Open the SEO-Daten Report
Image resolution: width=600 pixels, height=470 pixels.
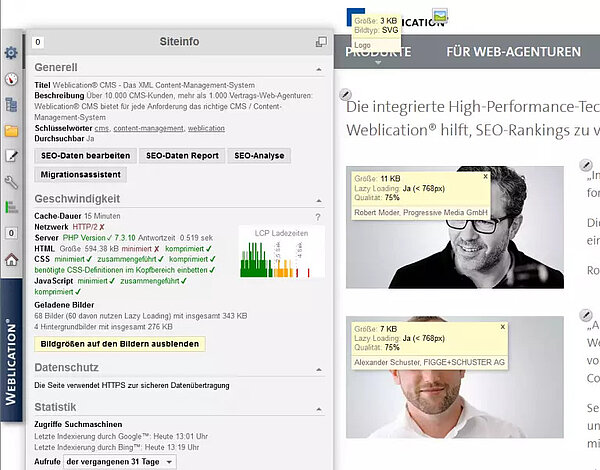[182, 156]
